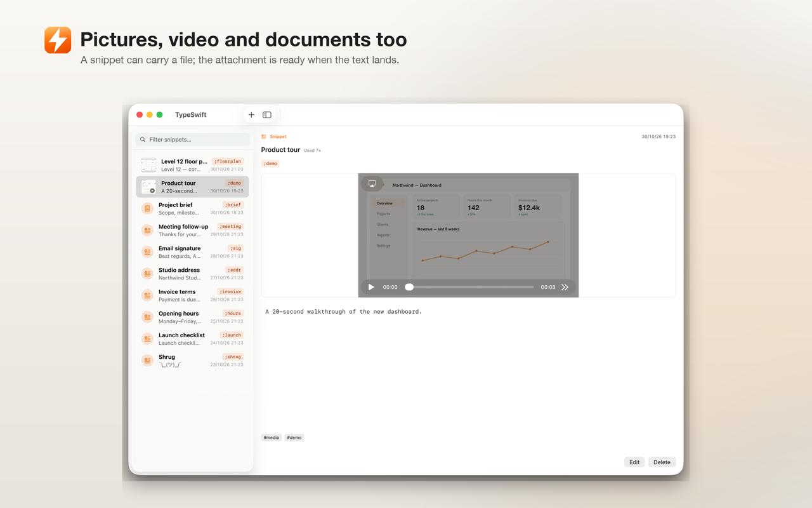Click the TypeSwift lightning bolt app logo
The width and height of the screenshot is (812, 508).
[58, 40]
